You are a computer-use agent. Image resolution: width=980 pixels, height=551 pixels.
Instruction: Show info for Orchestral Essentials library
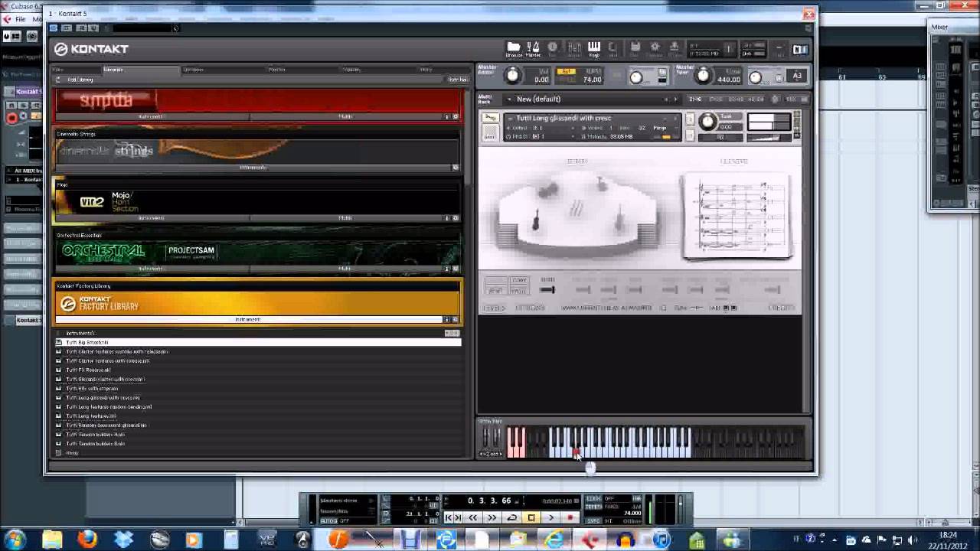(x=447, y=269)
